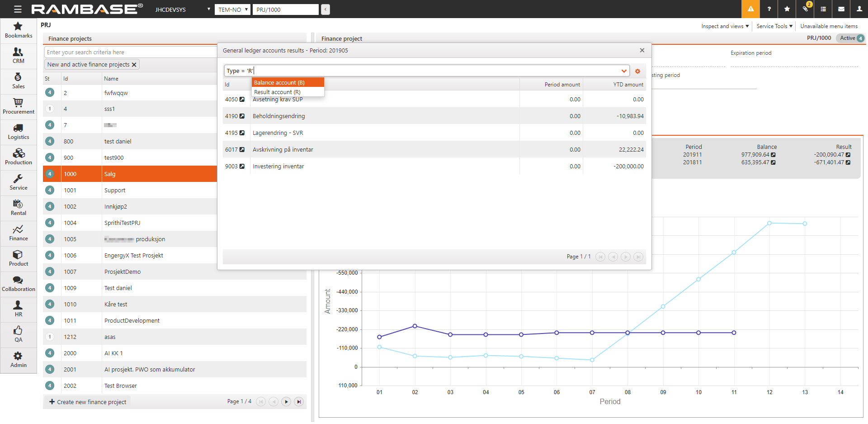Click the orange filter settings gear
Screen dimensions: 868x424
637,71
